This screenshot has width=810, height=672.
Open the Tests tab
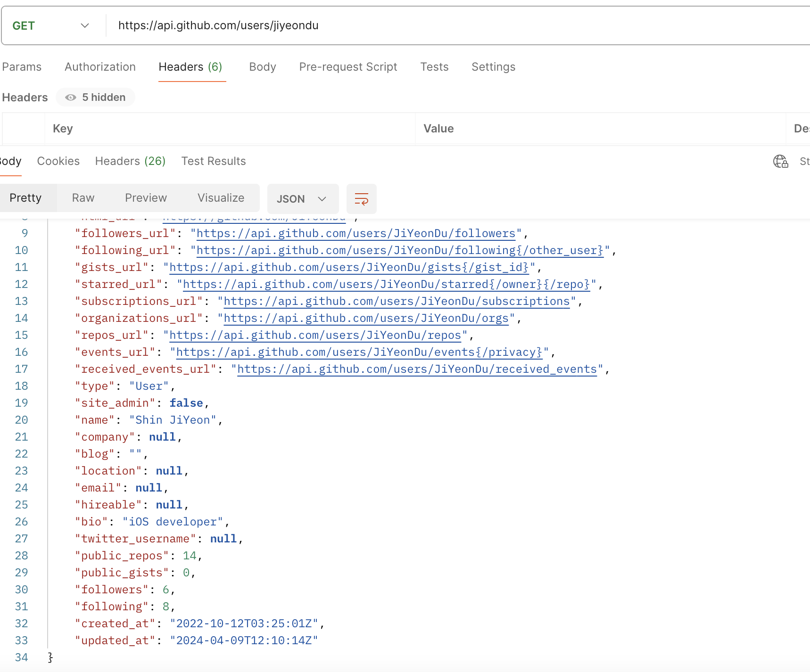(434, 67)
